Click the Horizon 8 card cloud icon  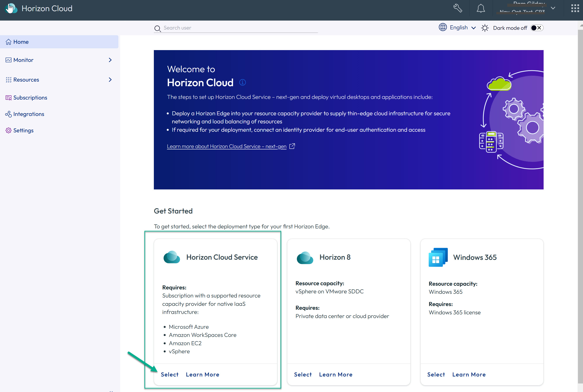[x=305, y=257]
